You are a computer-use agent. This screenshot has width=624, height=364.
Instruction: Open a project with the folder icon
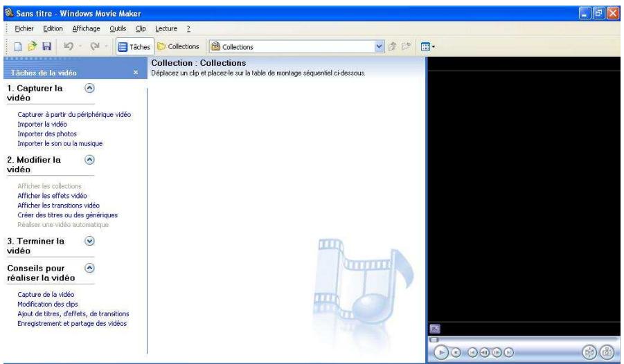click(x=33, y=46)
